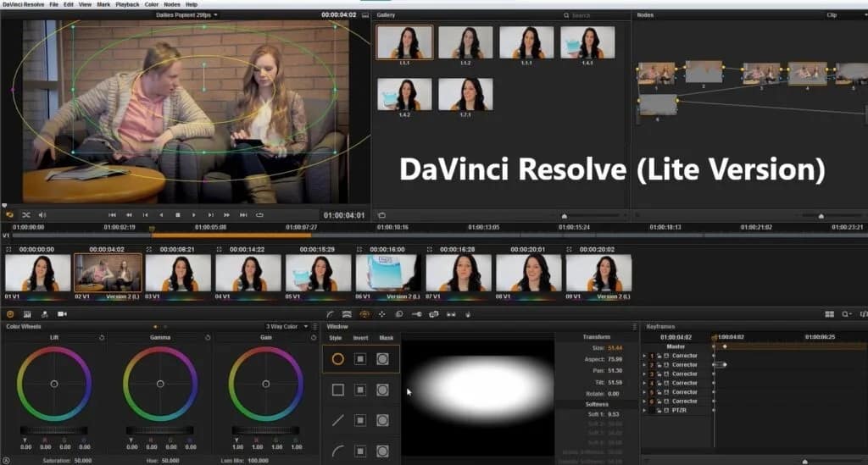The image size is (868, 465).
Task: Open the Playback menu
Action: coord(127,4)
